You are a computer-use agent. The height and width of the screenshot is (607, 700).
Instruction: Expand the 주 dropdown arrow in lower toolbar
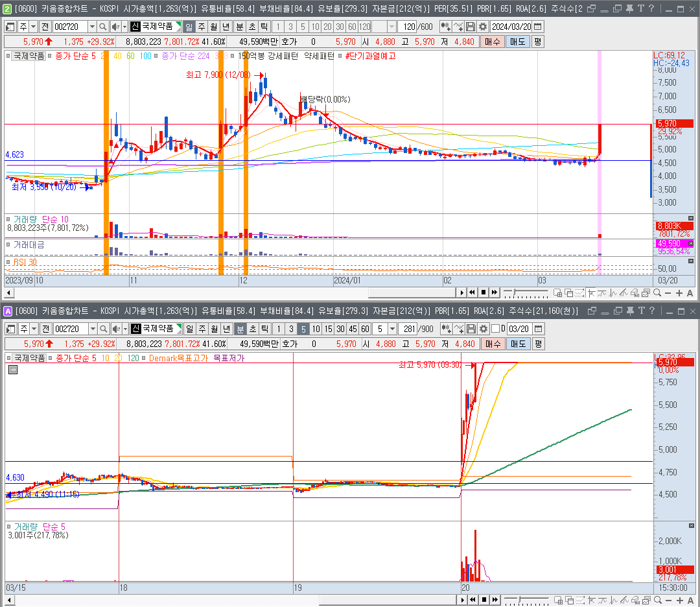tap(34, 329)
